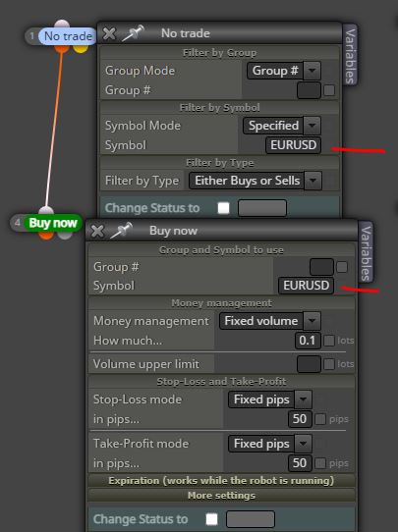Toggle Change Status to checkbox in Buy now panel
This screenshot has width=398, height=532.
(211, 519)
